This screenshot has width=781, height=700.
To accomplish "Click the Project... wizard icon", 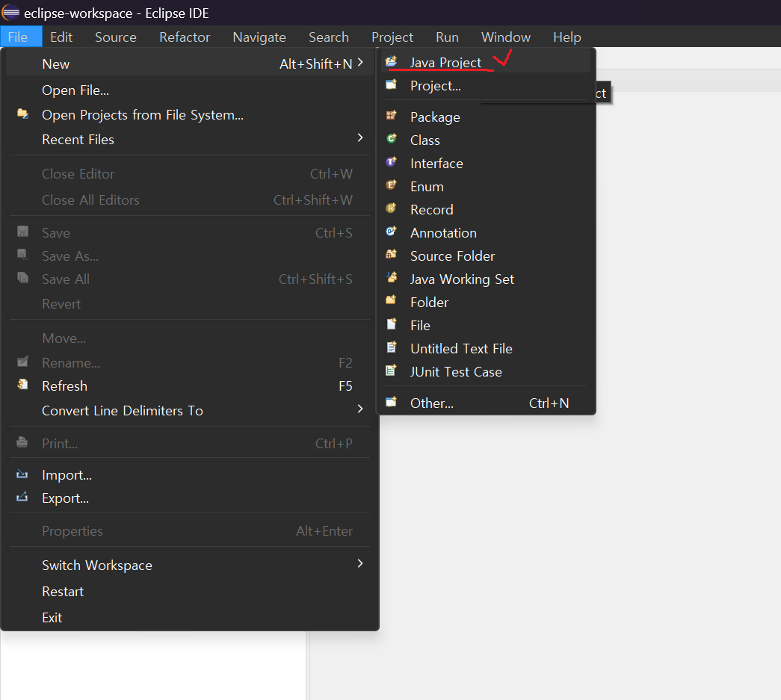I will pos(392,84).
